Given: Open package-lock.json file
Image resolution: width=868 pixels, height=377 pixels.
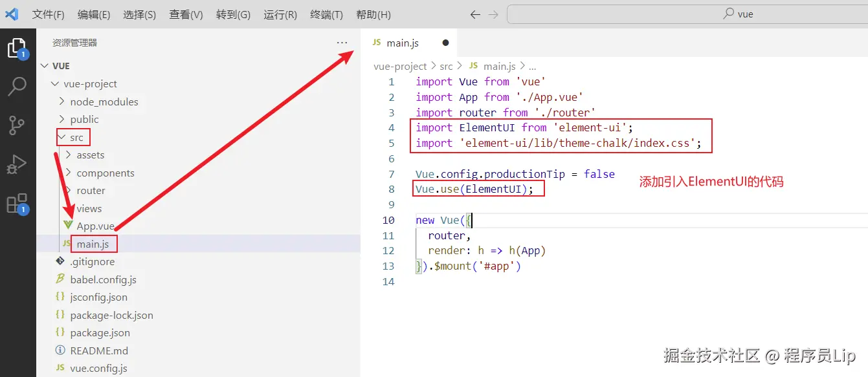Looking at the screenshot, I should coord(111,315).
